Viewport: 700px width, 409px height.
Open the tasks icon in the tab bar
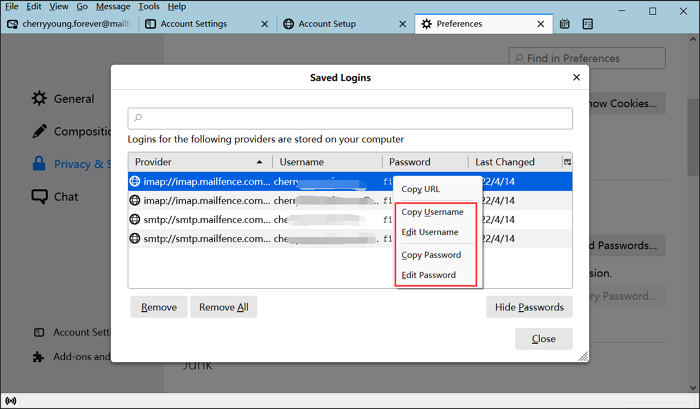585,23
